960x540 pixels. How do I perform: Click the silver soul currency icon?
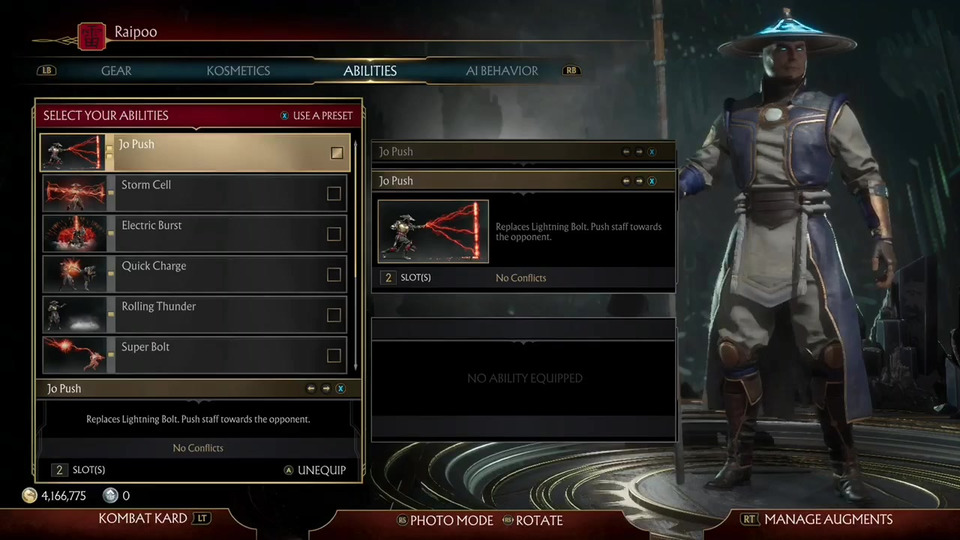point(110,495)
